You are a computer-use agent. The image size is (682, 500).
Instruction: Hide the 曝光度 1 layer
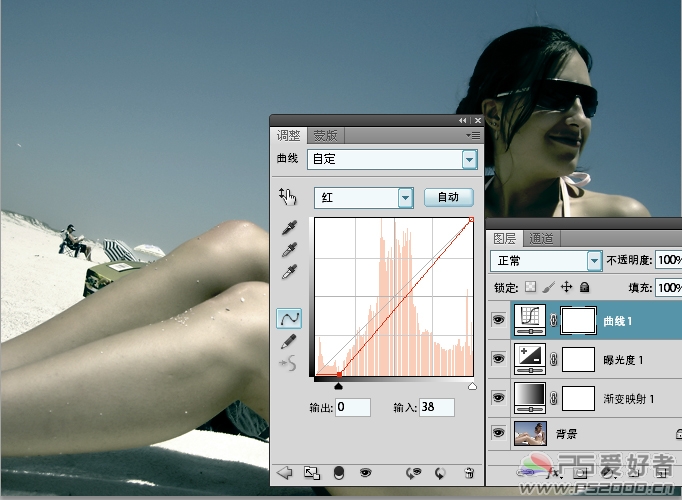coord(498,359)
